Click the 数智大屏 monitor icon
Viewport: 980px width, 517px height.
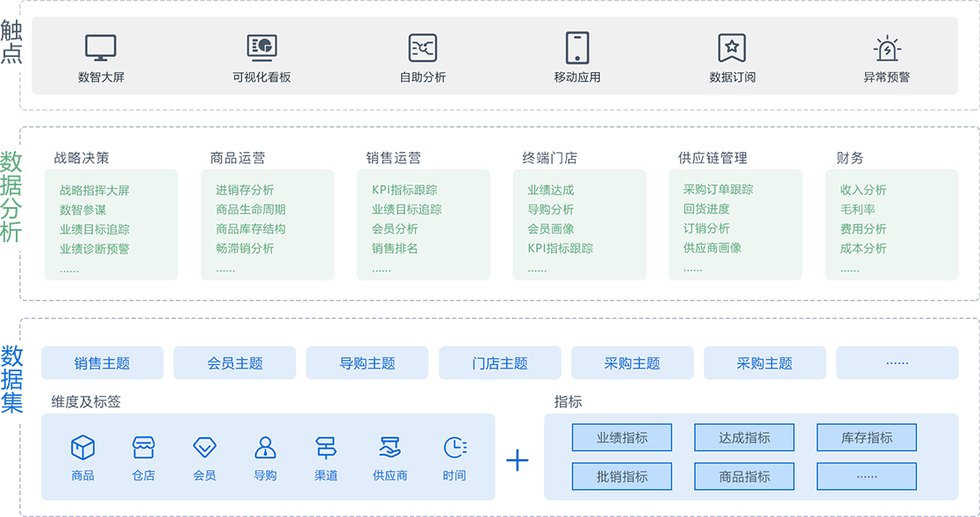(101, 47)
